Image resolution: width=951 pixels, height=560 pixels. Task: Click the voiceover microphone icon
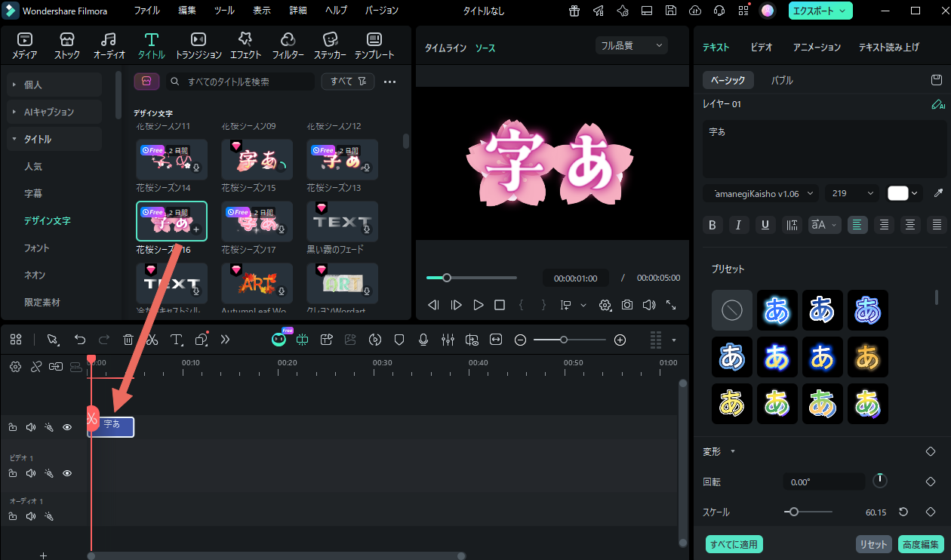[423, 340]
